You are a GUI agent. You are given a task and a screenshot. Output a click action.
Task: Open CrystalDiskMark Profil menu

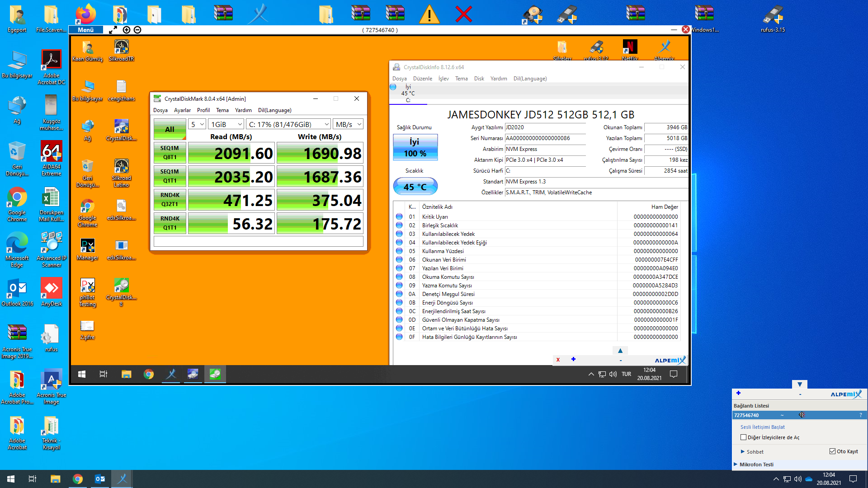click(x=203, y=110)
